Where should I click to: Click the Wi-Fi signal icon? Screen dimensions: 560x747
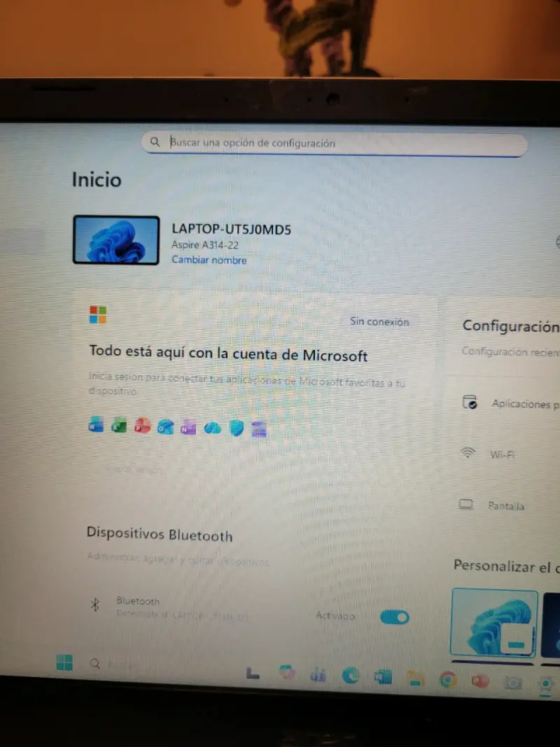pos(468,452)
